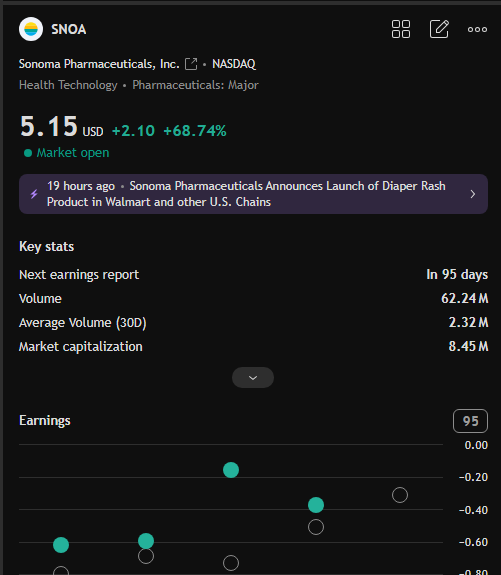Click the +68.74% percent change value
Image resolution: width=501 pixels, height=575 pixels.
(195, 131)
